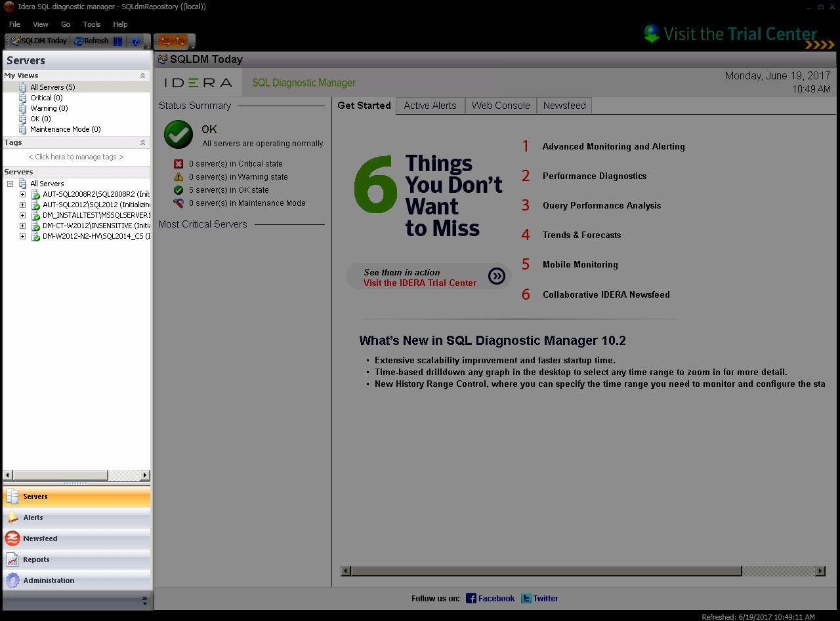Open the Administration navigation pane

(77, 580)
